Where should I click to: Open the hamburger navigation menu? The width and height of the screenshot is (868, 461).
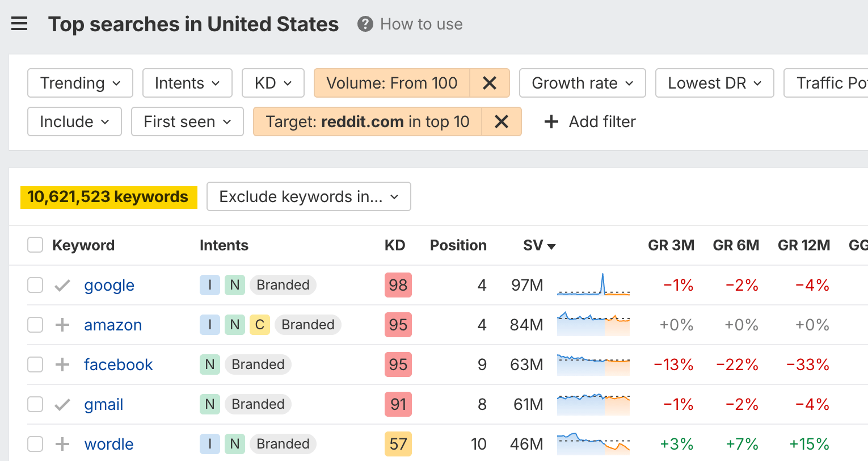click(x=19, y=24)
